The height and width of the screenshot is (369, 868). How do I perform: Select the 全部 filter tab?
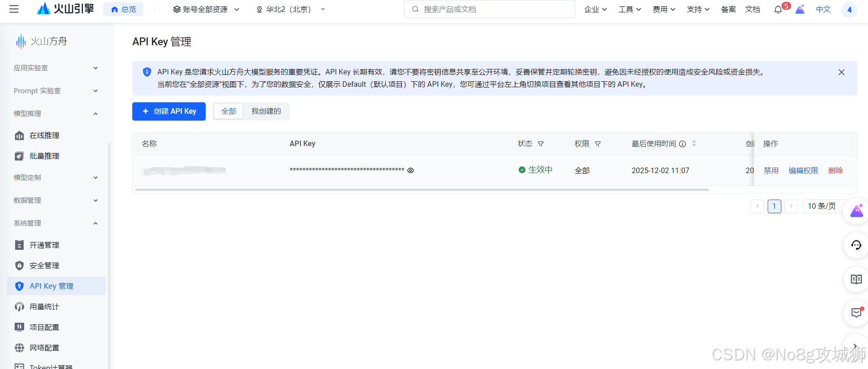point(229,111)
